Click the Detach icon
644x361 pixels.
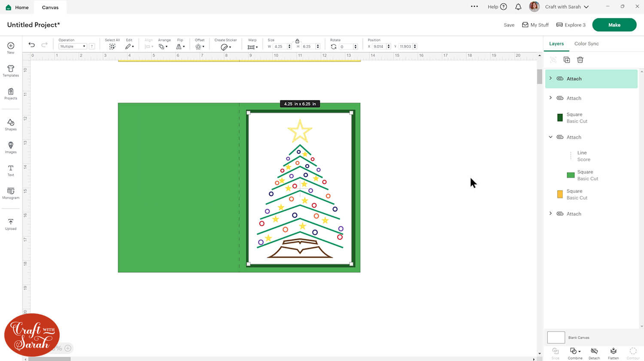[x=594, y=353]
